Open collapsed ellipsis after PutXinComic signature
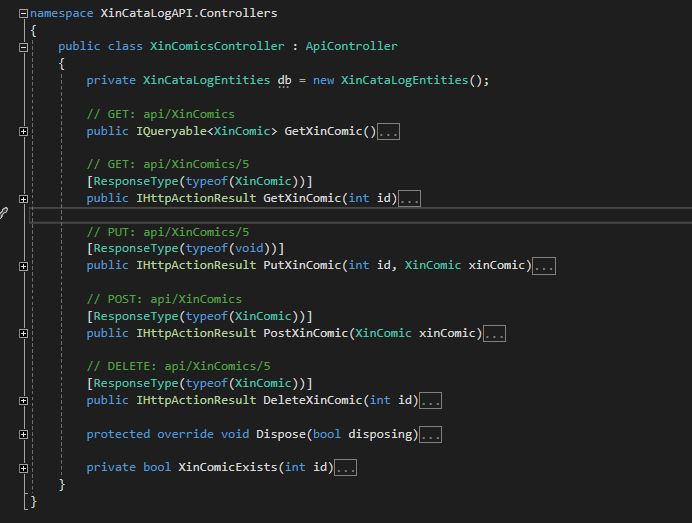692x523 pixels. coord(544,266)
